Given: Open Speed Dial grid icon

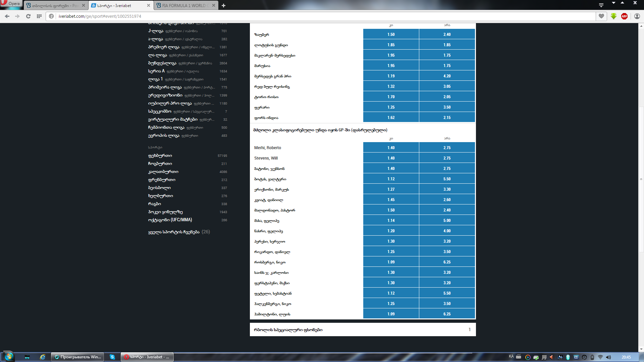Looking at the screenshot, I should click(x=39, y=16).
